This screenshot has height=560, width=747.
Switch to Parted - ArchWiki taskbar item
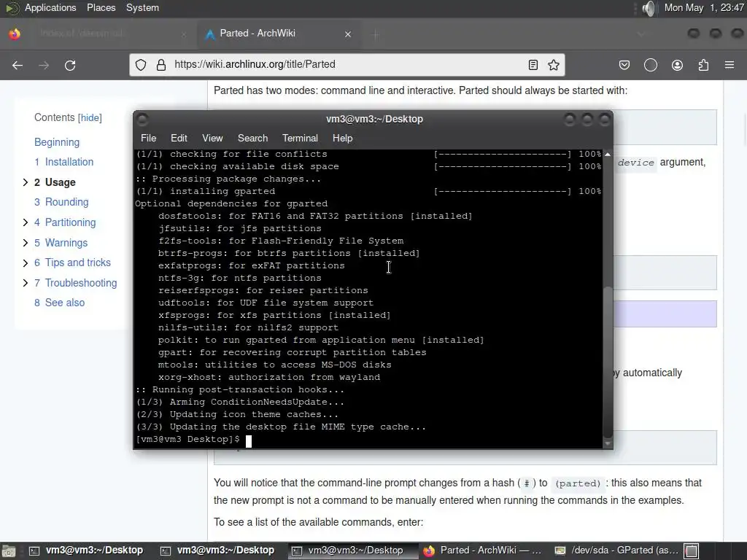coord(482,551)
